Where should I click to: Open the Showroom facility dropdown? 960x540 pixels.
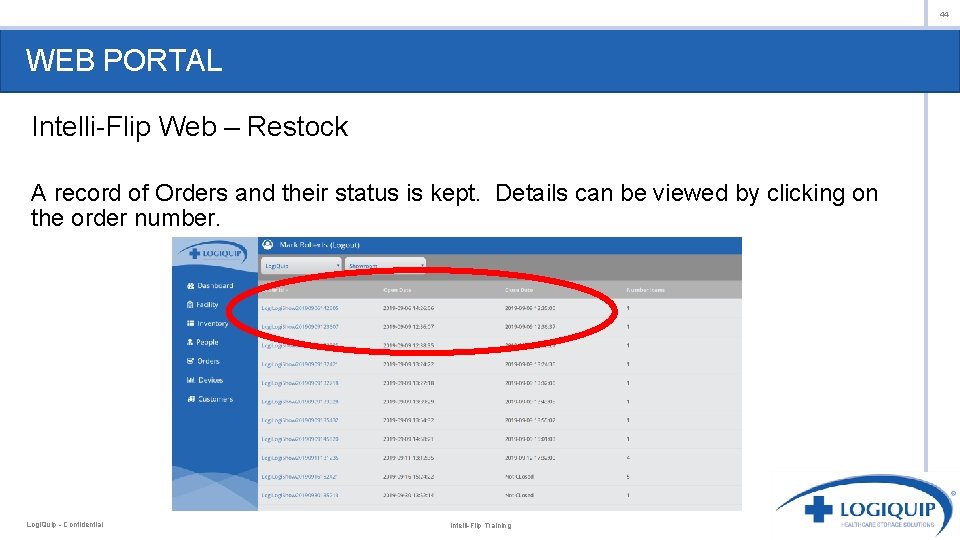(384, 265)
